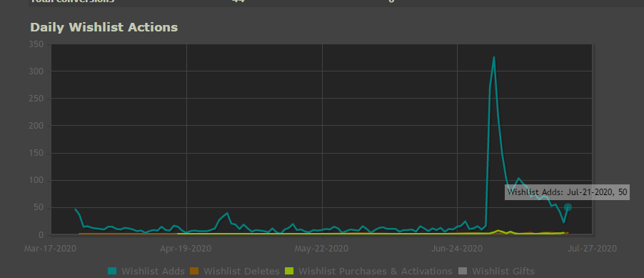Click the 200 y-axis label
644x278 pixels.
pos(36,126)
